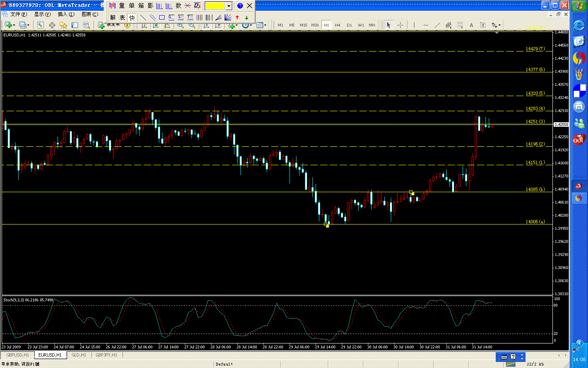Expand the Periodicity clock dropdown arrow
The height and width of the screenshot is (368, 588).
coord(251,25)
